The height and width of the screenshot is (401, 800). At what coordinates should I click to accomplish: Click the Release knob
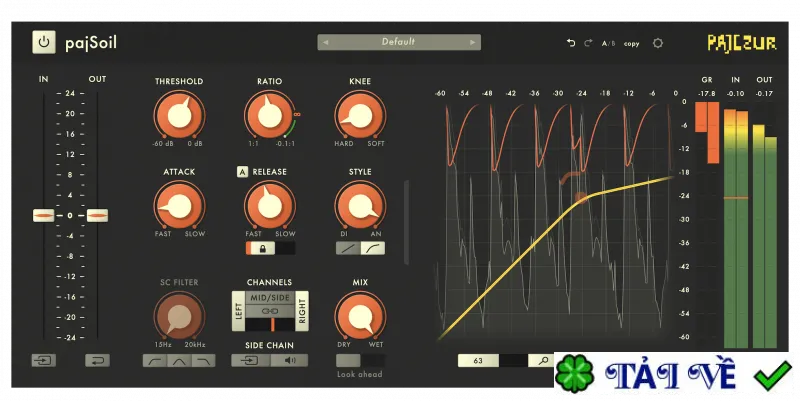[x=269, y=206]
